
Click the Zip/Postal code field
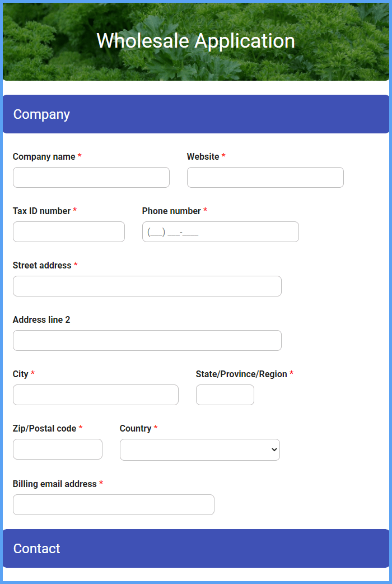click(58, 449)
